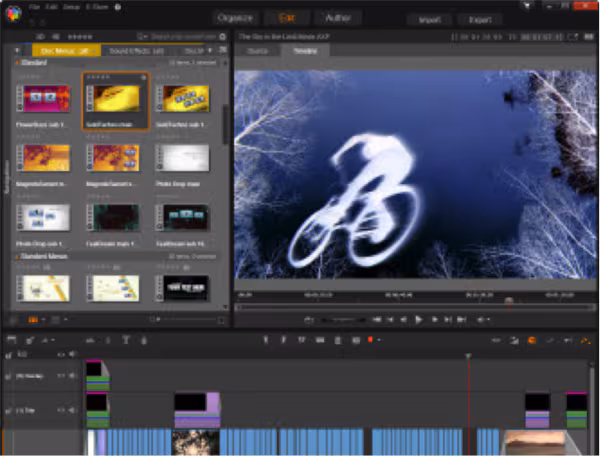Open the Disc Menus tab dropdown arrow
Viewport: 600px width, 456px height.
pos(94,50)
